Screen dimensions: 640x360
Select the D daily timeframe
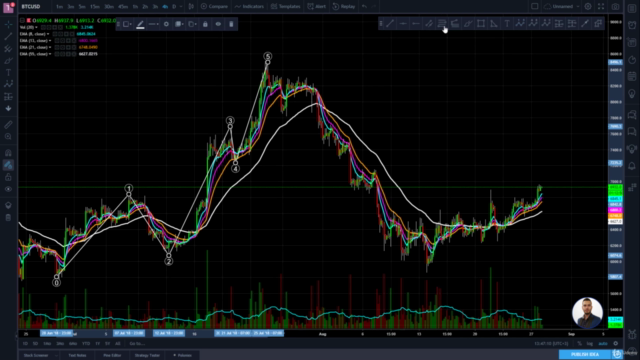click(x=174, y=7)
